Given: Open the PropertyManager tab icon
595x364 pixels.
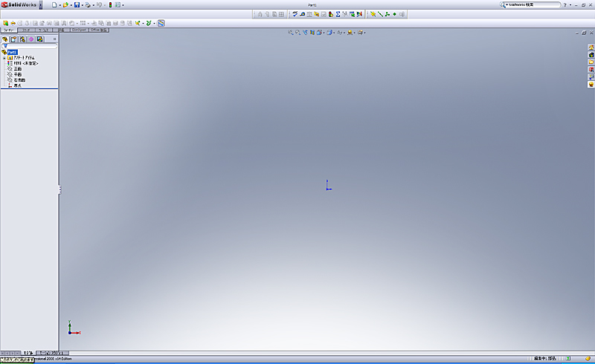Looking at the screenshot, I should coord(13,39).
